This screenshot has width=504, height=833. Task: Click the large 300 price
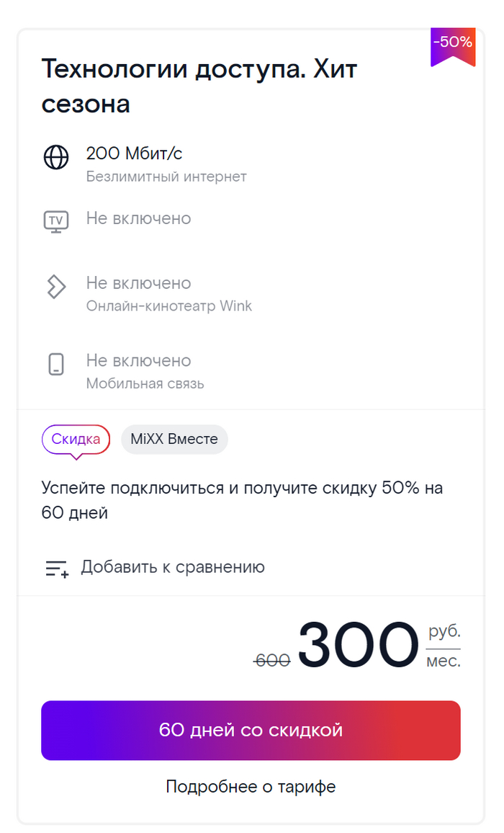click(358, 645)
